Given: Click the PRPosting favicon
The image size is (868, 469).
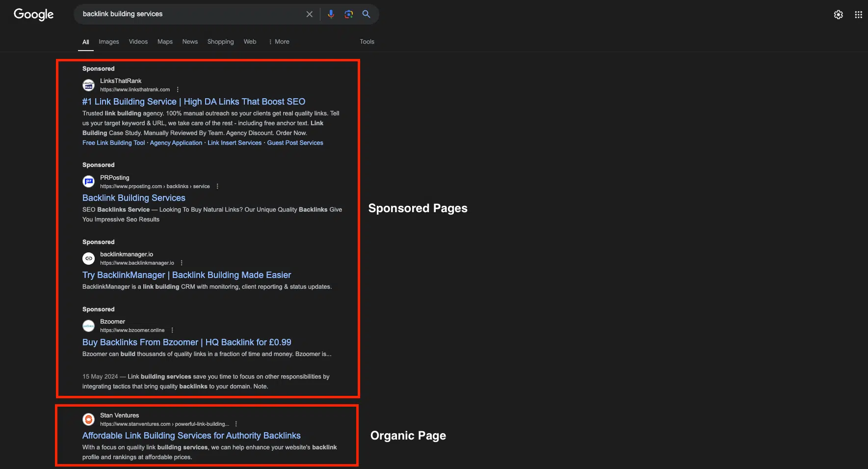Looking at the screenshot, I should click(x=88, y=181).
